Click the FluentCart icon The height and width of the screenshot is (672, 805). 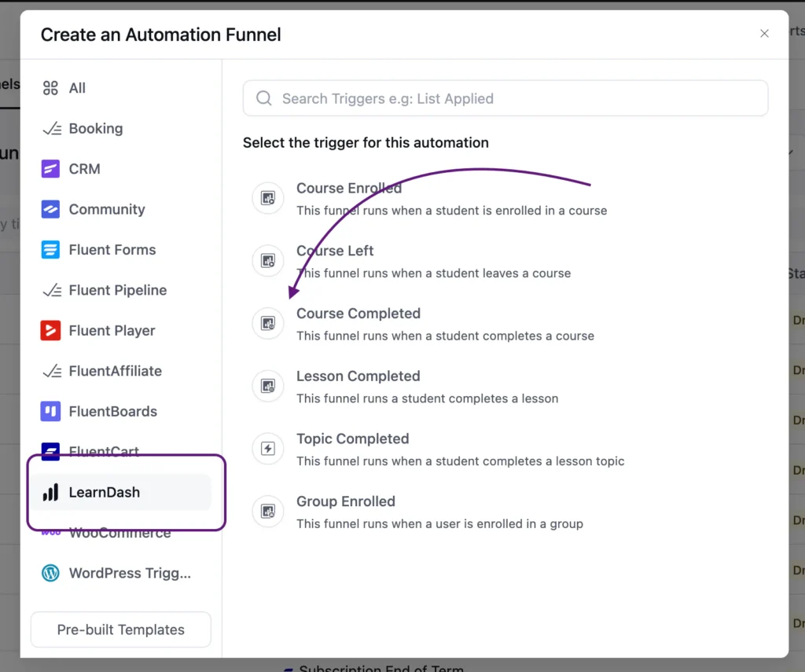pyautogui.click(x=50, y=451)
